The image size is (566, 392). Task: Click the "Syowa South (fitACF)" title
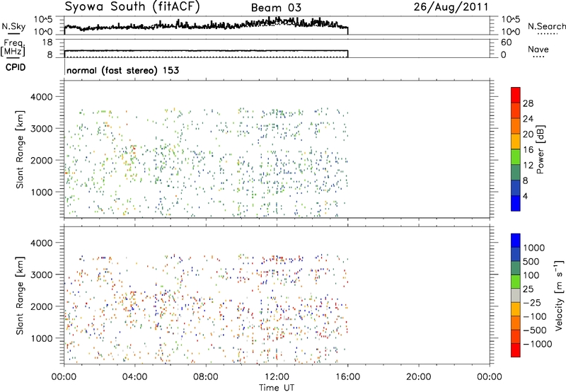[132, 7]
